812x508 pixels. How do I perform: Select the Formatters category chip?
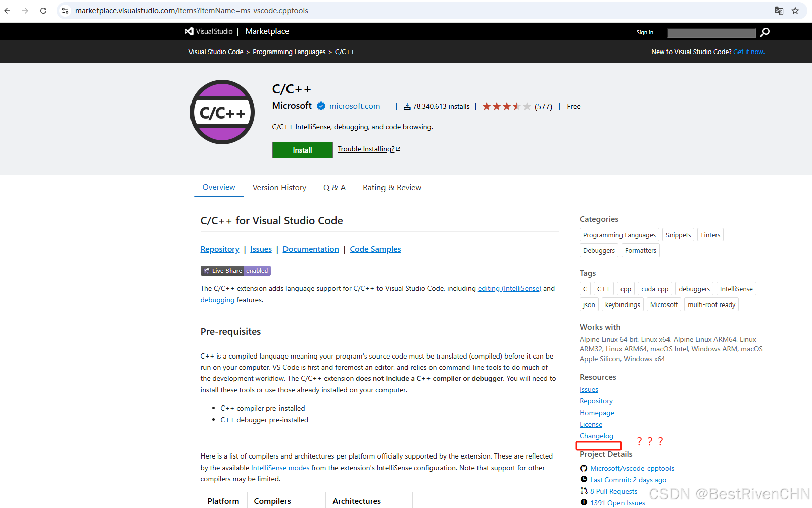tap(641, 250)
